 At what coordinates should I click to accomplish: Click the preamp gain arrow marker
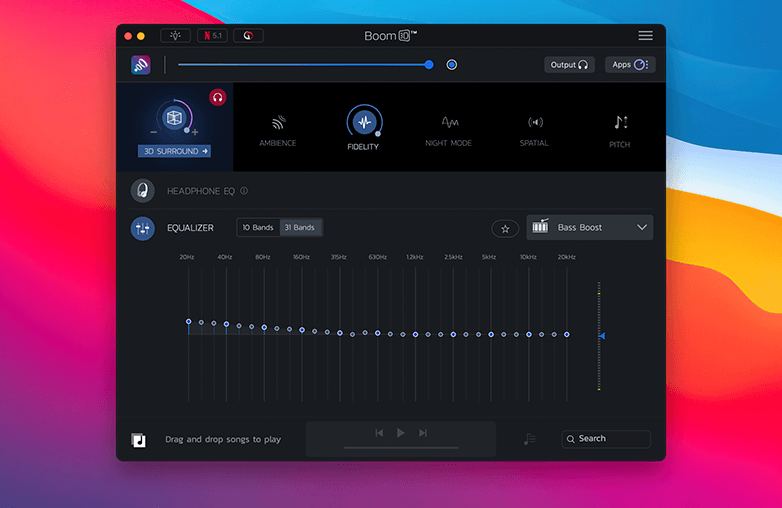602,336
